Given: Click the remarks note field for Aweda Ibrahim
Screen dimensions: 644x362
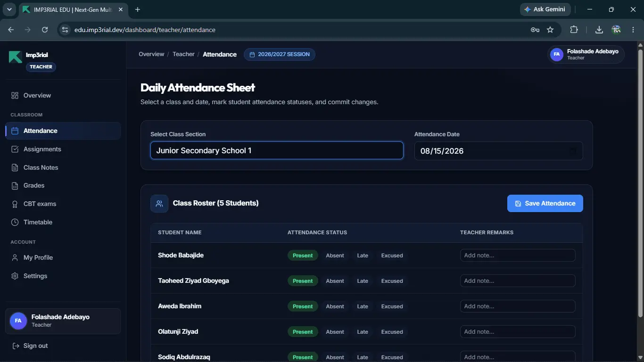Looking at the screenshot, I should (x=518, y=306).
